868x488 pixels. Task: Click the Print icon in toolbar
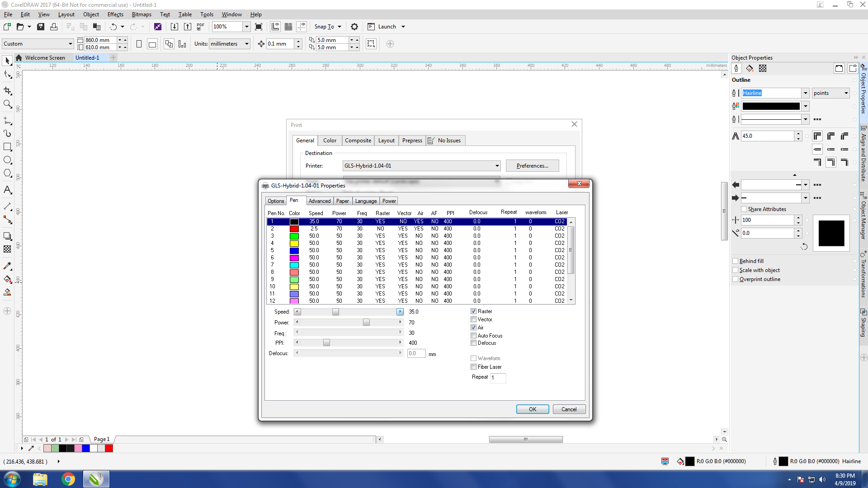54,27
